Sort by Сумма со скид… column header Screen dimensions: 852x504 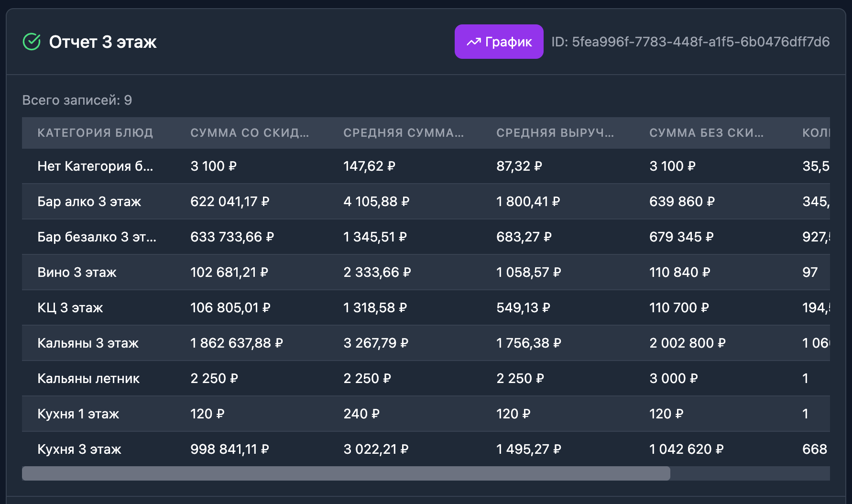[249, 133]
